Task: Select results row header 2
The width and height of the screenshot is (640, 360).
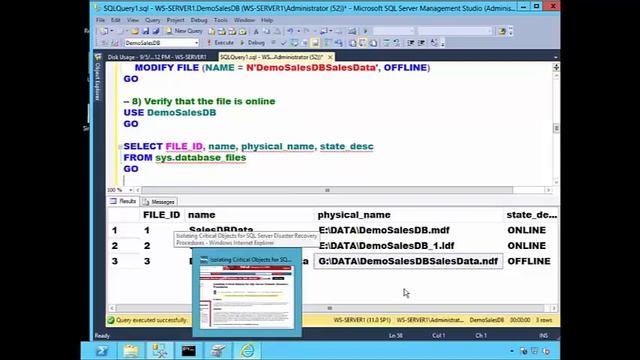Action: coord(123,246)
